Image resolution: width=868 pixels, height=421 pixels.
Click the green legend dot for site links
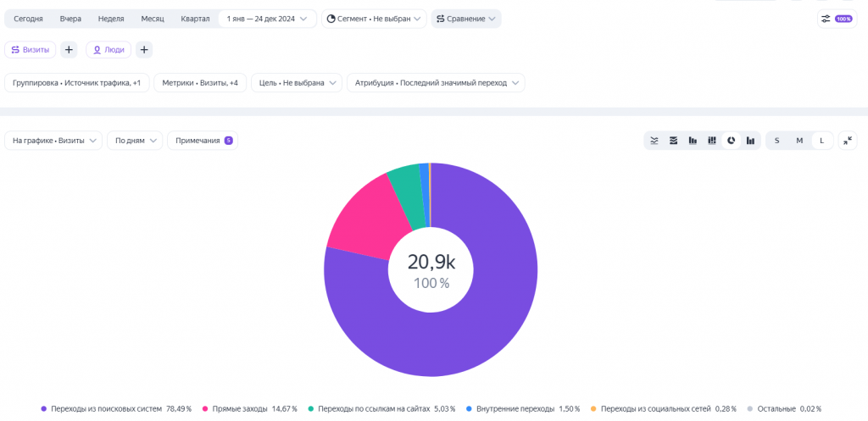[311, 409]
